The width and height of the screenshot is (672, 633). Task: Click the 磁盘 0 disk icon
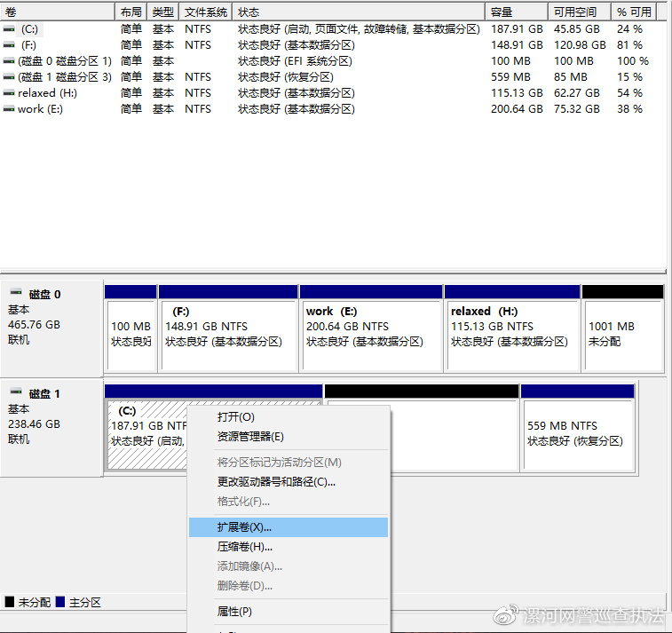[16, 294]
